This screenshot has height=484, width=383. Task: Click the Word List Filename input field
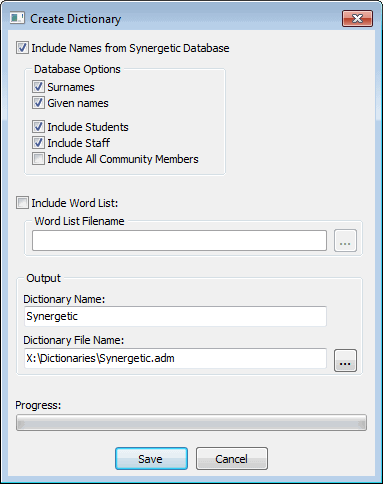coord(179,240)
